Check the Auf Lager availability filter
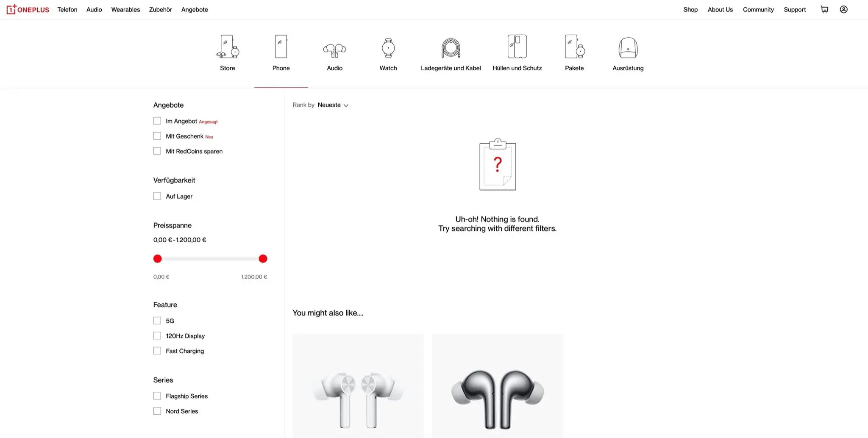 pyautogui.click(x=157, y=196)
